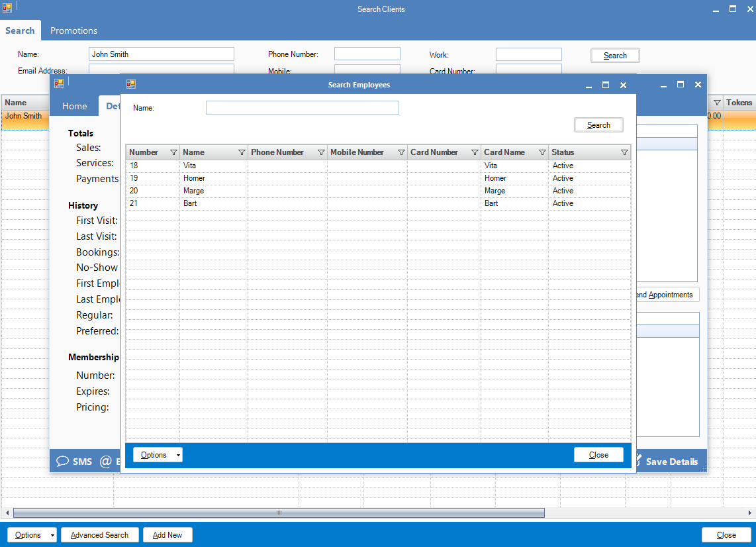The height and width of the screenshot is (547, 756).
Task: Open Options dropdown in Search Employees dialog
Action: [x=158, y=455]
